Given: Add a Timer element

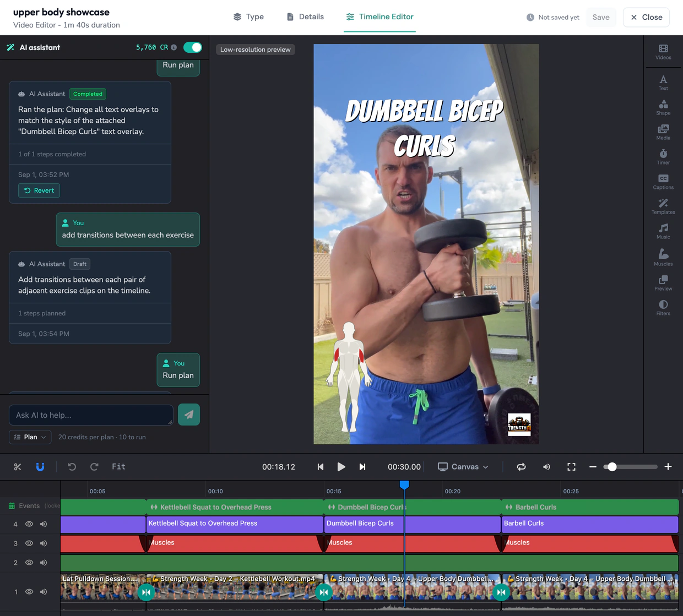Looking at the screenshot, I should tap(663, 157).
